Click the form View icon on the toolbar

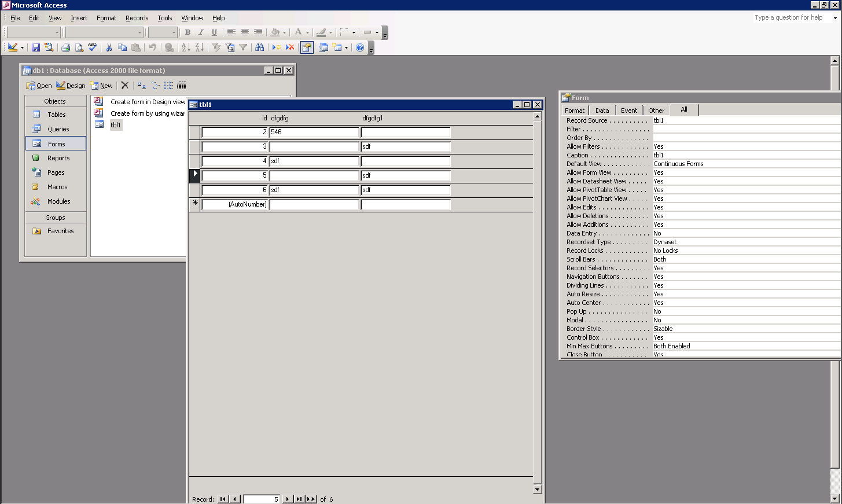pyautogui.click(x=13, y=47)
